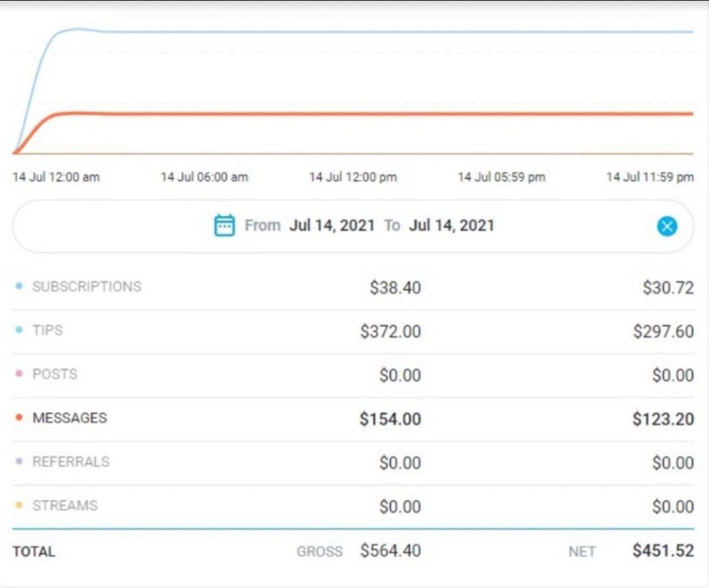
Task: Click the Referrals purple color dot
Action: coord(19,461)
